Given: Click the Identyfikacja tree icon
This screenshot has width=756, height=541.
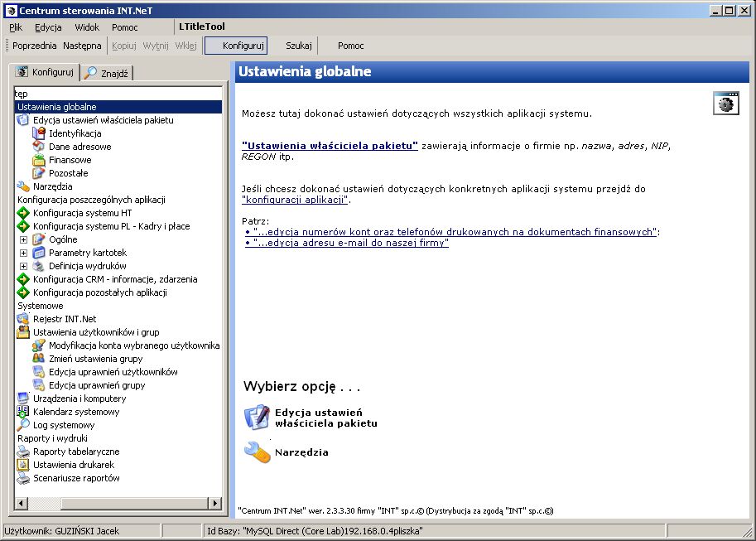Looking at the screenshot, I should click(39, 133).
